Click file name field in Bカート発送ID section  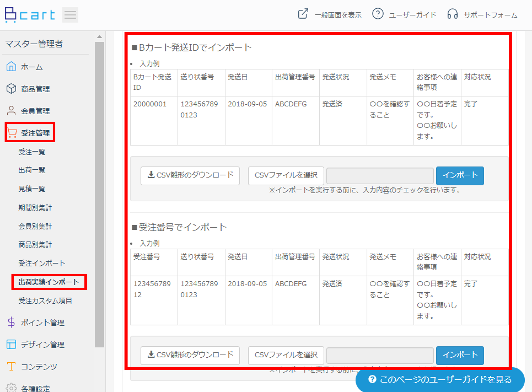click(380, 176)
